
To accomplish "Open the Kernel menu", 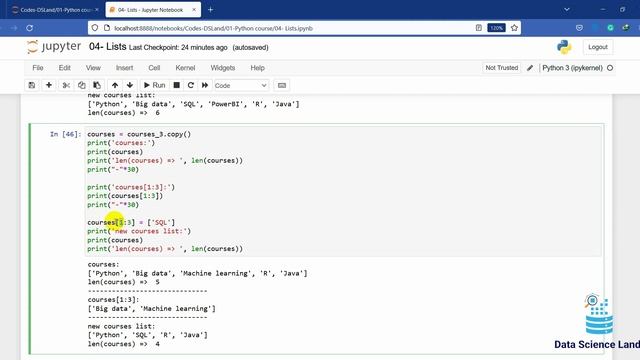I will 185,68.
